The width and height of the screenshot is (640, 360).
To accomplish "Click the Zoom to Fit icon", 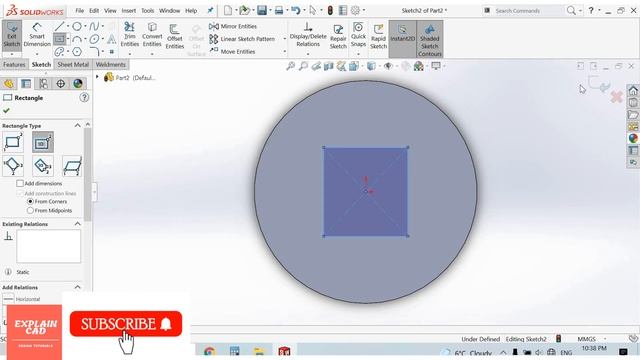I will point(290,66).
